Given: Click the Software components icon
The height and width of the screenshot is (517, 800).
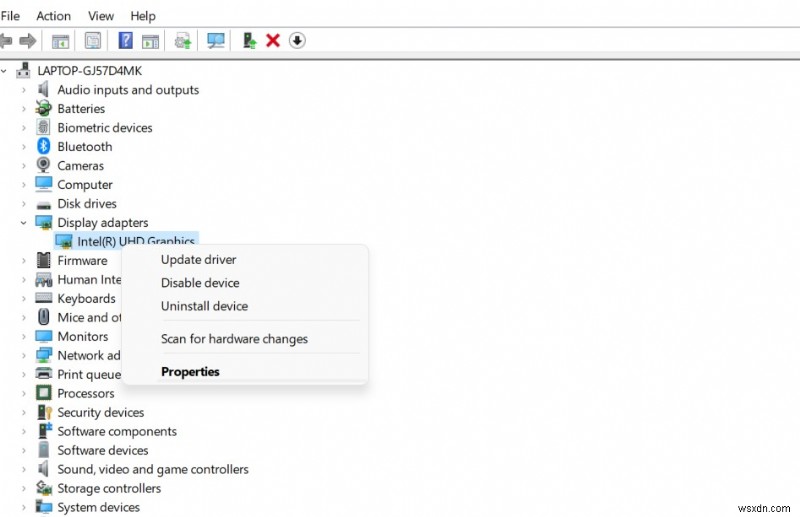Looking at the screenshot, I should pos(45,431).
